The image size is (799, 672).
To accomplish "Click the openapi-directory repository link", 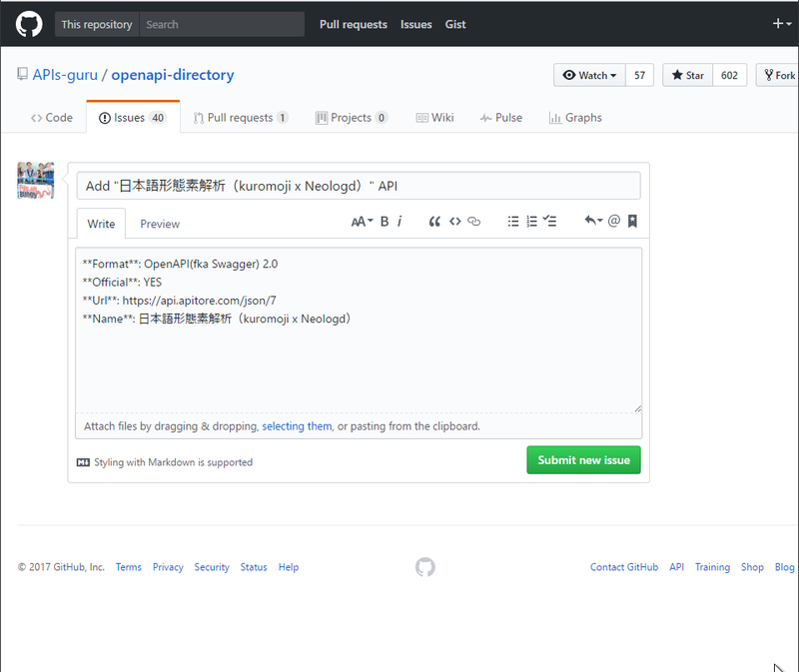I will (173, 75).
